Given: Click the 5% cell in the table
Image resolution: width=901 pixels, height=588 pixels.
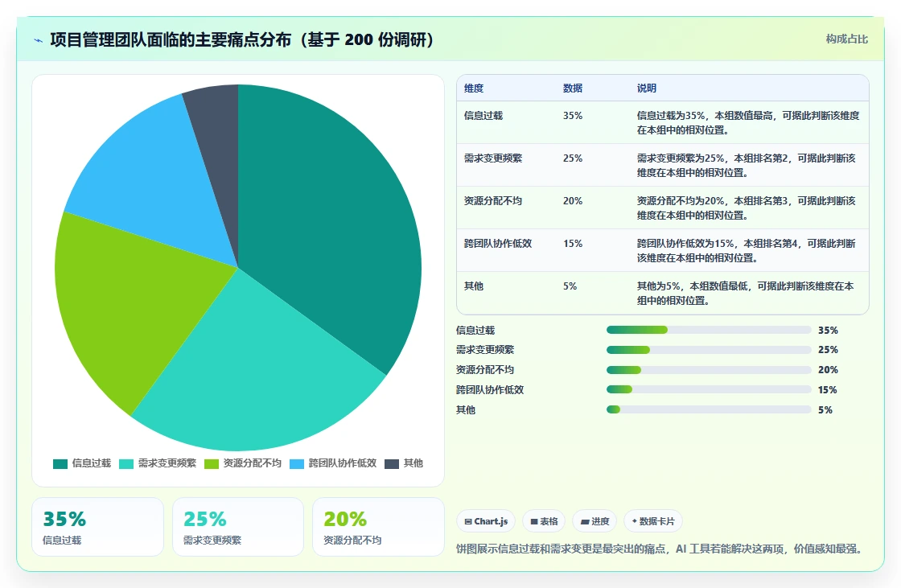Looking at the screenshot, I should 570,286.
